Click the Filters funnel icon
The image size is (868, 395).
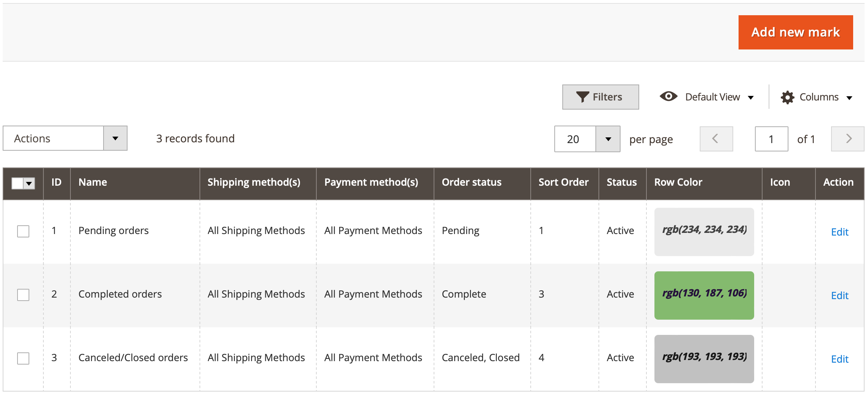pos(582,97)
